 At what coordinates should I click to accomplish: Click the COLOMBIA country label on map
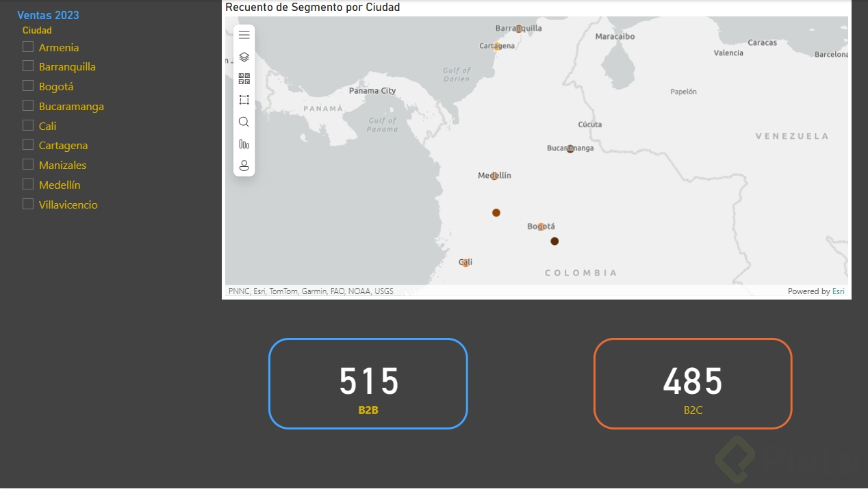(x=580, y=273)
